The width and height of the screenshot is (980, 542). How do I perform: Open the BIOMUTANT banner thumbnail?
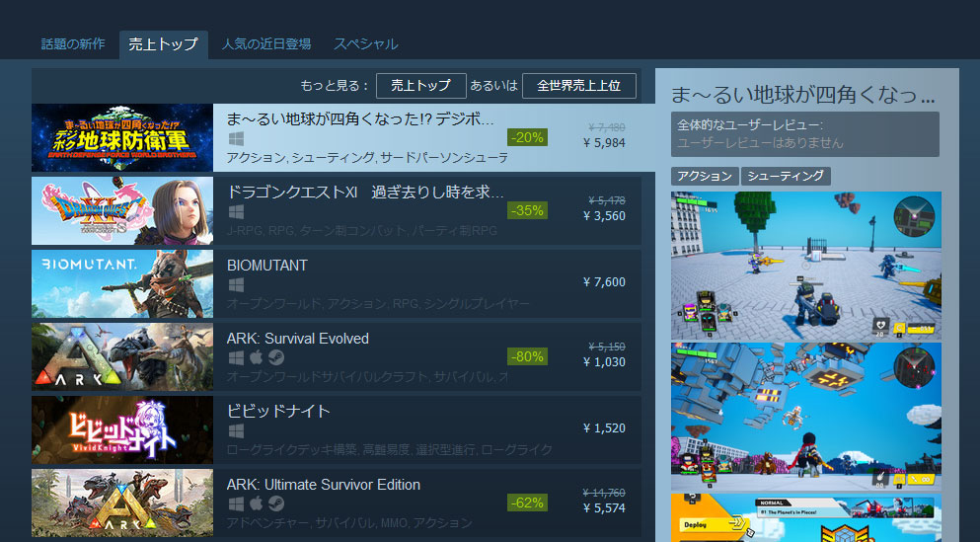pos(121,283)
